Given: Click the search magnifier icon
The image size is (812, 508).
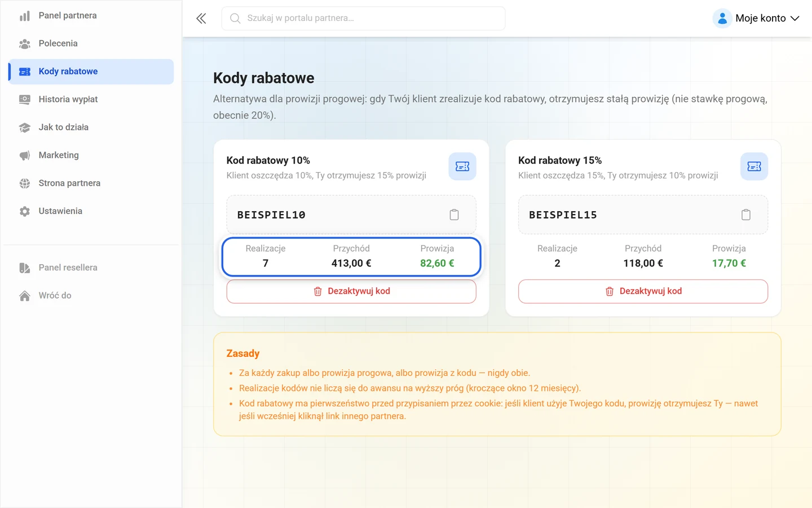Looking at the screenshot, I should click(x=235, y=19).
